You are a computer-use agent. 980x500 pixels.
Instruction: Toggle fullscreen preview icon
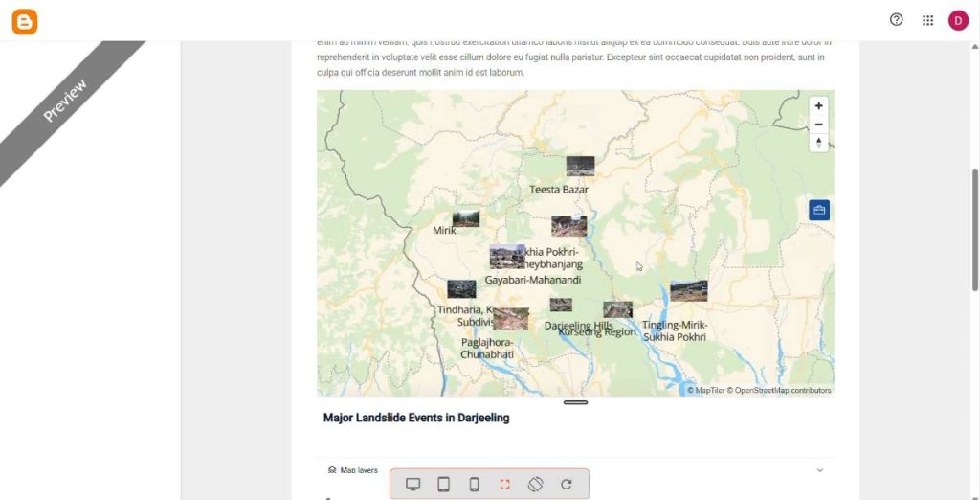[x=505, y=485]
